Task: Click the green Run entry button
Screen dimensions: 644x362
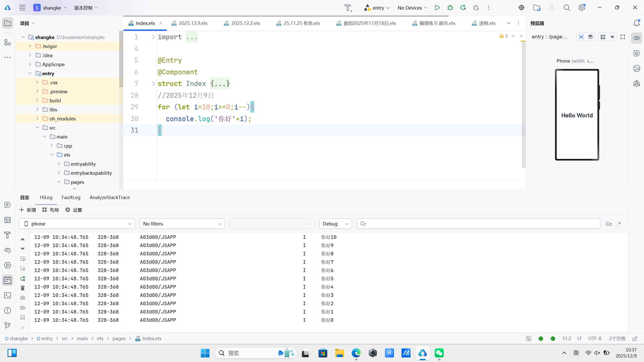Action: (x=437, y=8)
